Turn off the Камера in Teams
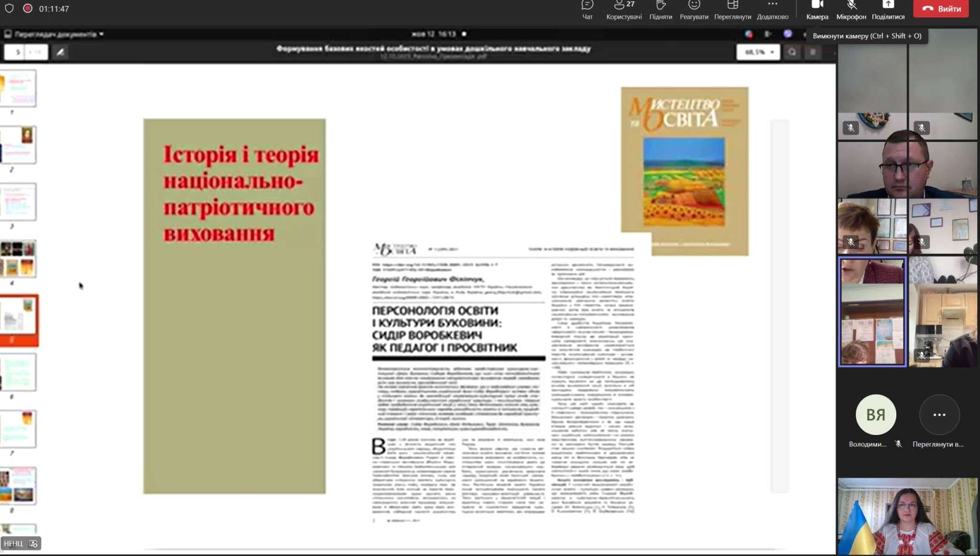Viewport: 980px width, 556px height. coord(817,10)
